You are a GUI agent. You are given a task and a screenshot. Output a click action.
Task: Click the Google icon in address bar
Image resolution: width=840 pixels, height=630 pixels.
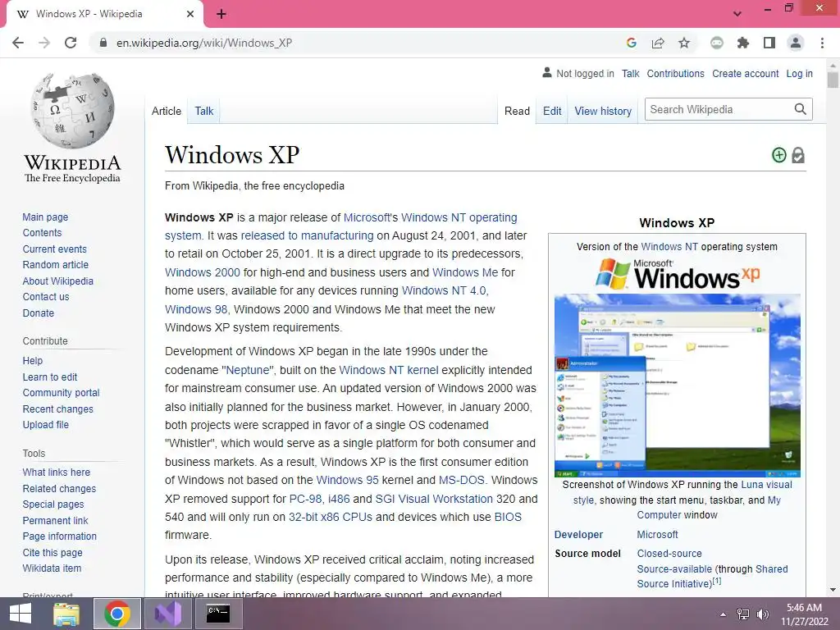coord(632,43)
